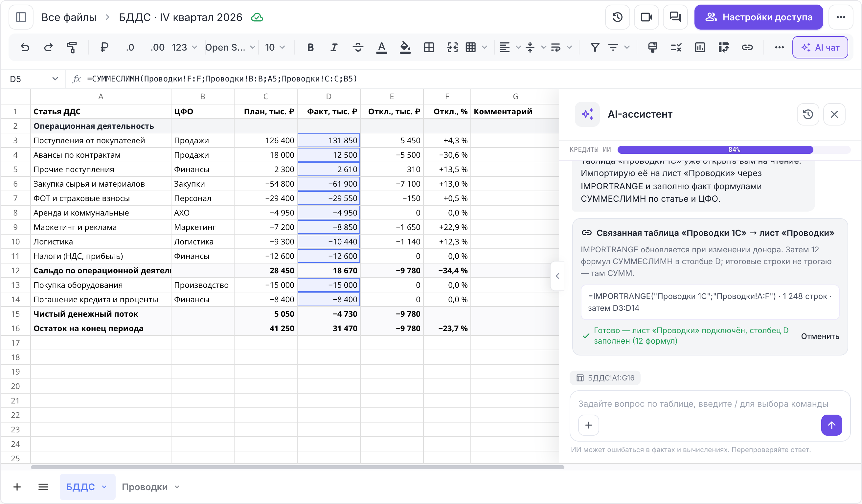Open БДДС sheet tab menu chevron
This screenshot has height=504, width=862.
point(104,487)
